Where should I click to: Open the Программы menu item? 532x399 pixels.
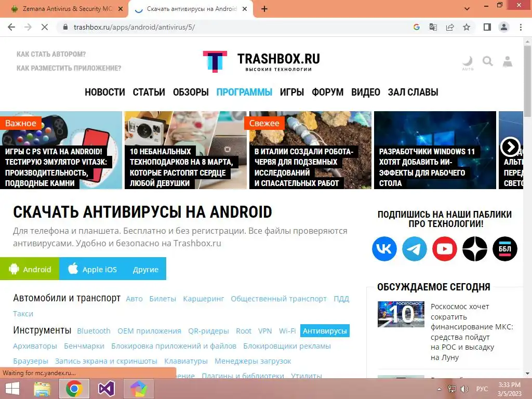(x=244, y=92)
